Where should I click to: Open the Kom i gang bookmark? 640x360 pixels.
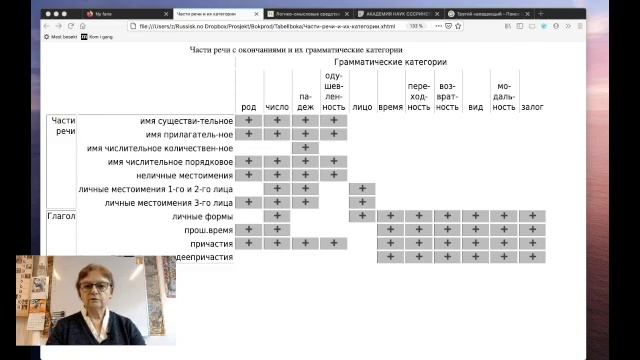click(x=97, y=37)
